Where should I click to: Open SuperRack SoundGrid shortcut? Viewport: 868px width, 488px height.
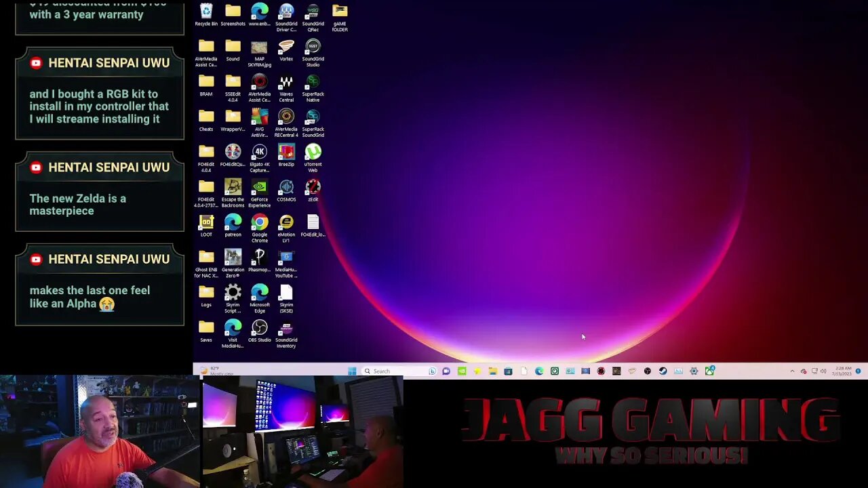(313, 123)
